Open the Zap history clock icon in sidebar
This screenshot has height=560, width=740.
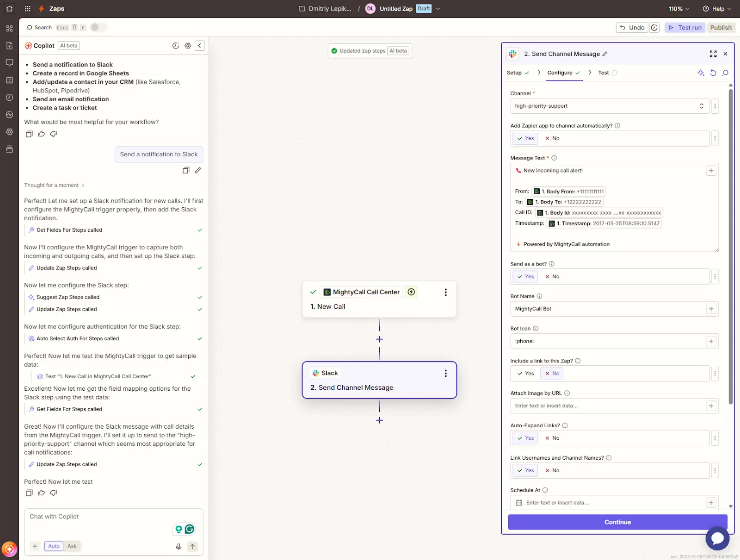tap(9, 97)
